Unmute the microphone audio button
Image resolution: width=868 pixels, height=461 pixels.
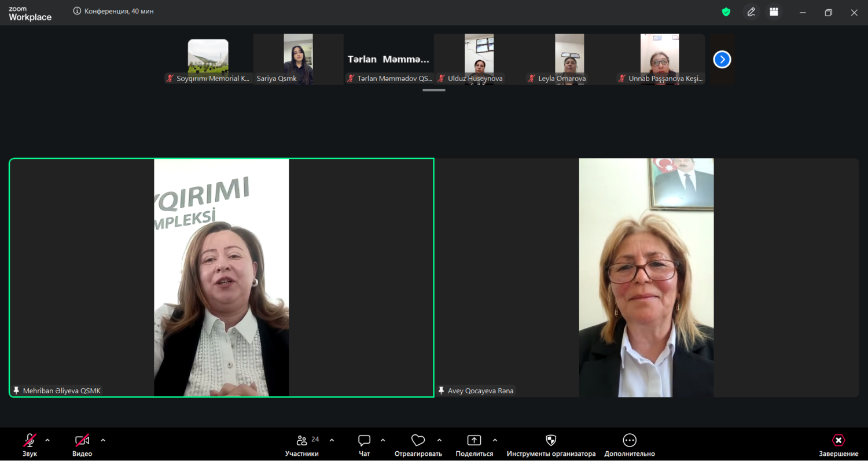[30, 441]
